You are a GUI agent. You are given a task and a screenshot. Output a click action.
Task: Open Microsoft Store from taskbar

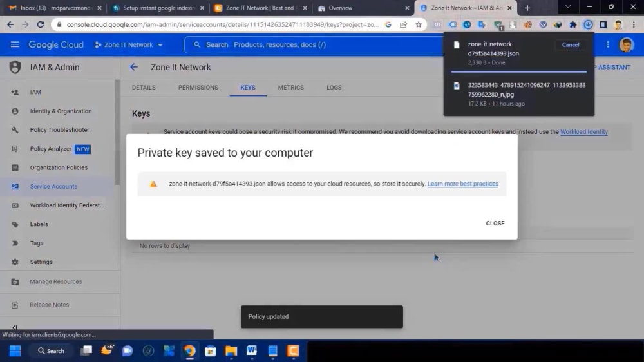211,351
